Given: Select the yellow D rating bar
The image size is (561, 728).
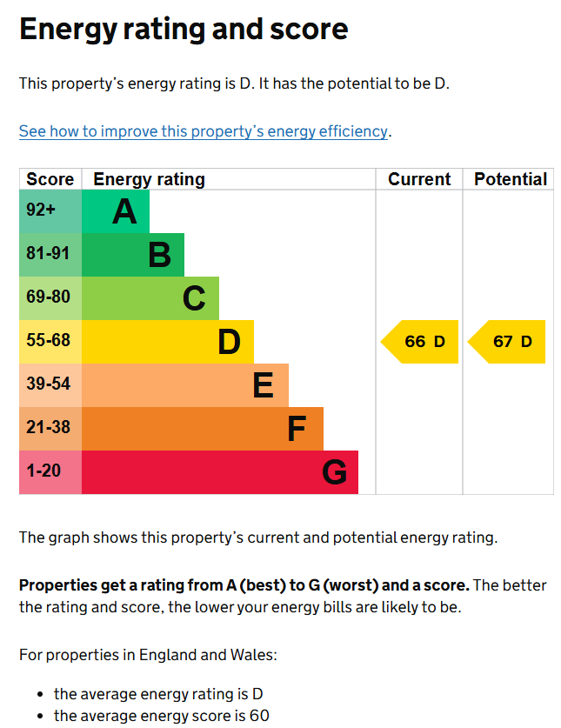Looking at the screenshot, I should click(168, 342).
